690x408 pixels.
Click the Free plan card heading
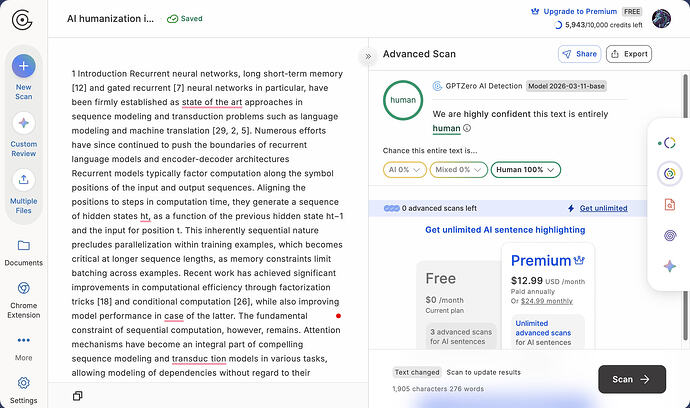[x=440, y=279]
